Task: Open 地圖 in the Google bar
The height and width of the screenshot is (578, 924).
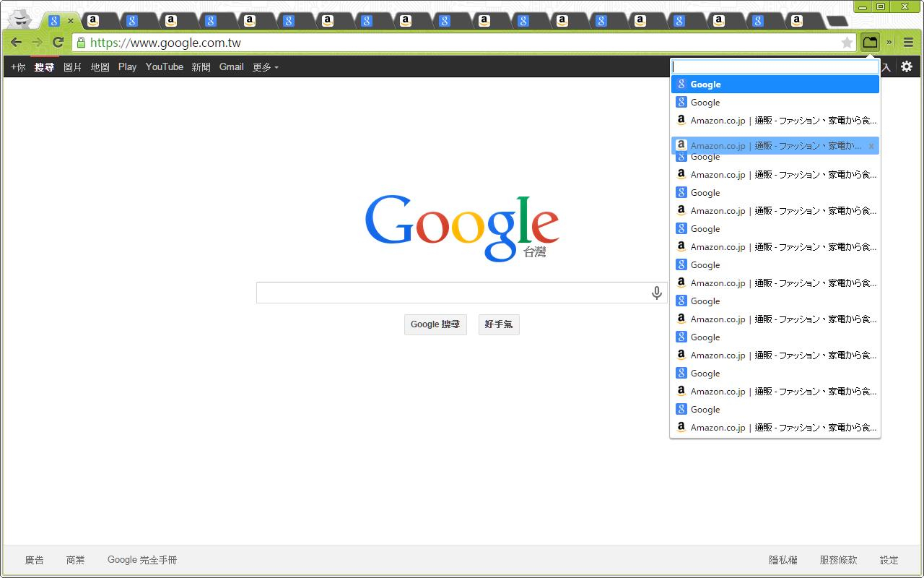Action: click(x=100, y=67)
